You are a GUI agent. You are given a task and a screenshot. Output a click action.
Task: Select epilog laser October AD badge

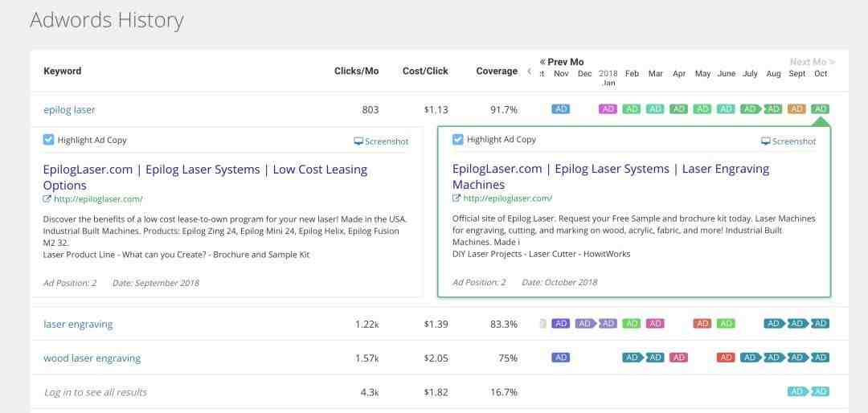[x=821, y=109]
